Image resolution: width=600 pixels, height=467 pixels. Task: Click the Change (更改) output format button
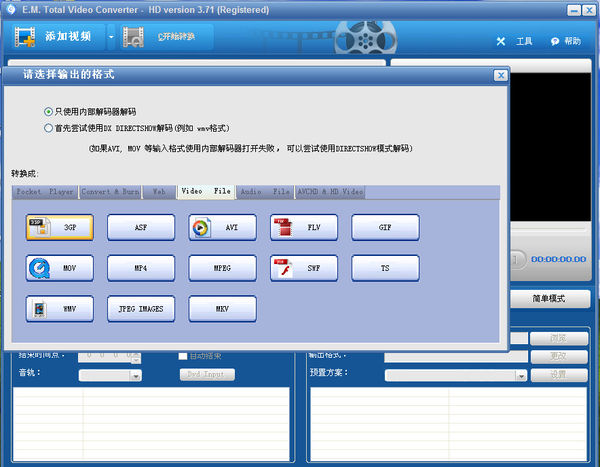[x=559, y=356]
